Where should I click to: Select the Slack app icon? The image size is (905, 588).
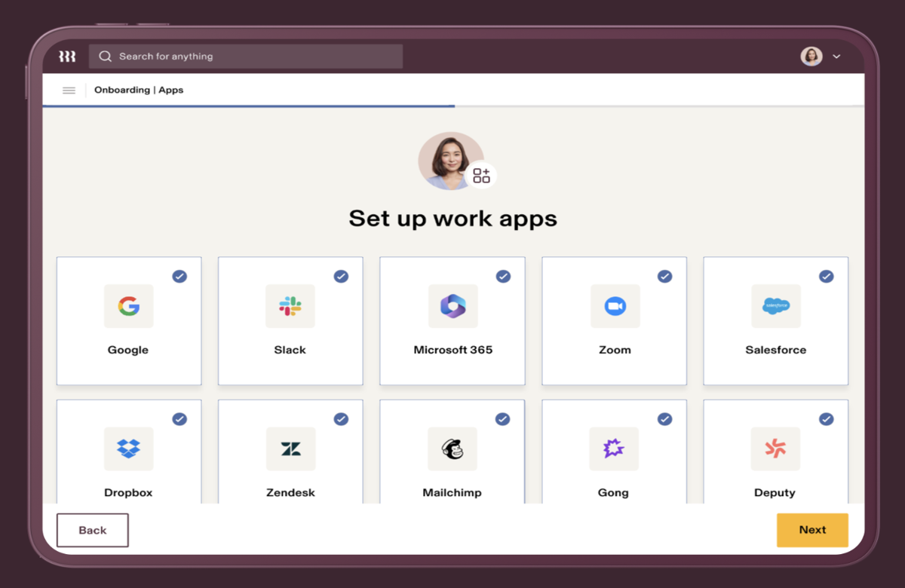[x=290, y=306]
